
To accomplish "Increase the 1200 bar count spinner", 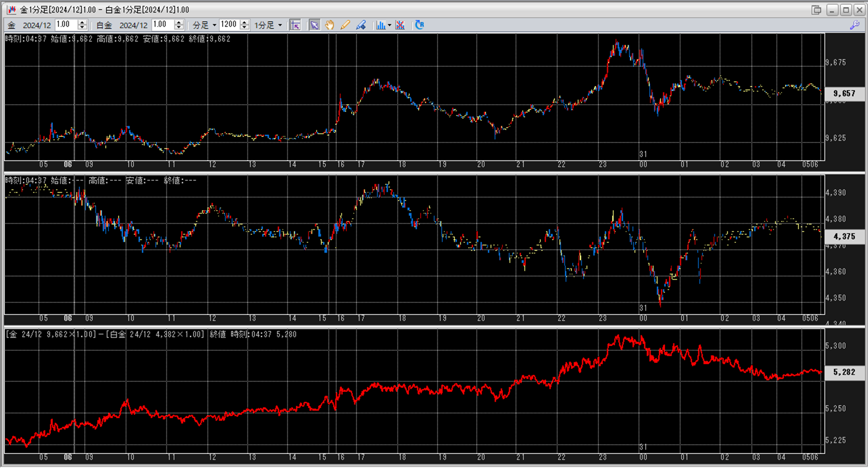I will click(x=244, y=22).
